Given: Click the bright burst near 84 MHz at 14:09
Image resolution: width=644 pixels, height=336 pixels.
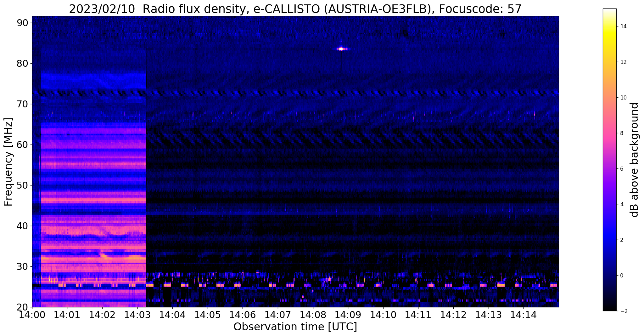Looking at the screenshot, I should (x=342, y=48).
